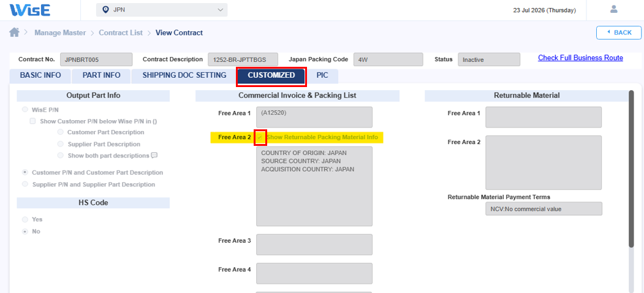Open the PART INFO tab

tap(102, 75)
